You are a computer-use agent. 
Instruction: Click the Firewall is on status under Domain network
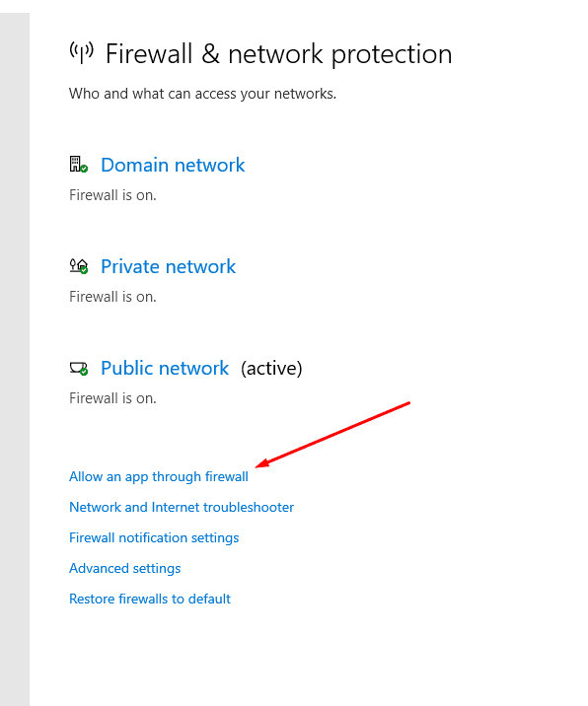point(112,195)
